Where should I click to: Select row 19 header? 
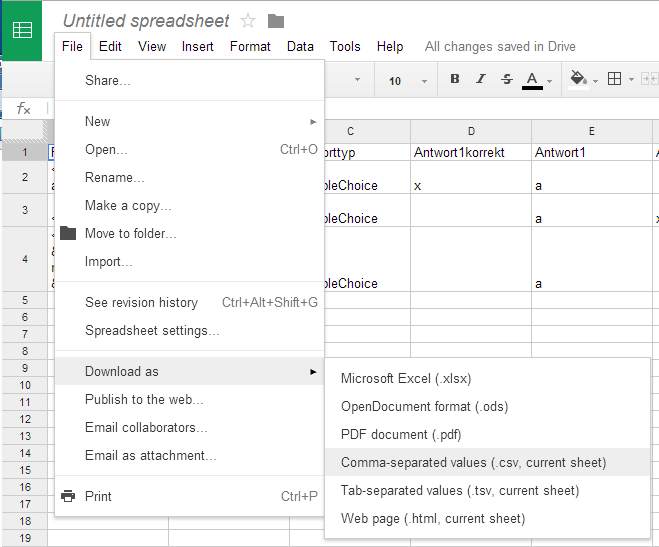tap(25, 538)
